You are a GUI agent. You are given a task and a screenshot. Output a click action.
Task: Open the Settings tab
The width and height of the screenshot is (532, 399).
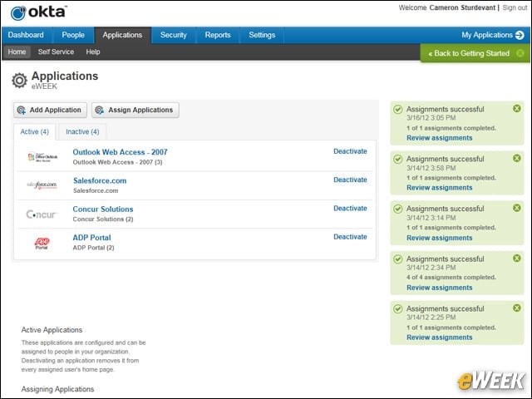click(262, 35)
